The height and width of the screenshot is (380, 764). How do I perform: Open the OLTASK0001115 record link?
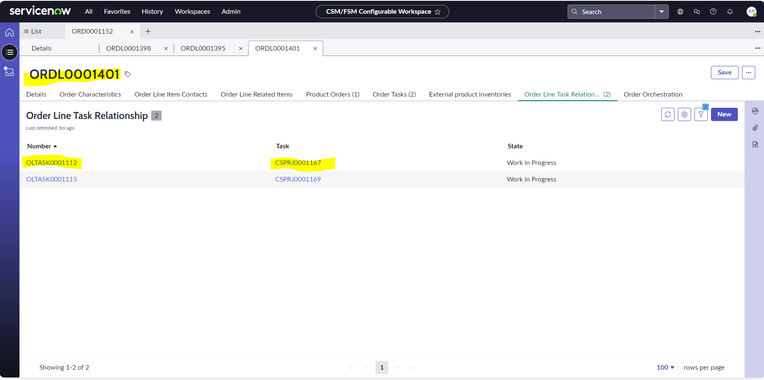pos(52,179)
